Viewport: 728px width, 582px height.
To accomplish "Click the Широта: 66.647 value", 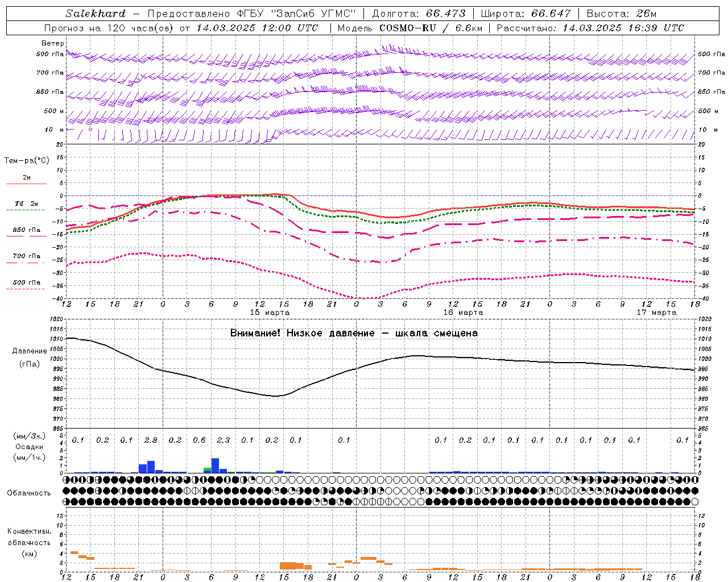I will click(x=526, y=14).
